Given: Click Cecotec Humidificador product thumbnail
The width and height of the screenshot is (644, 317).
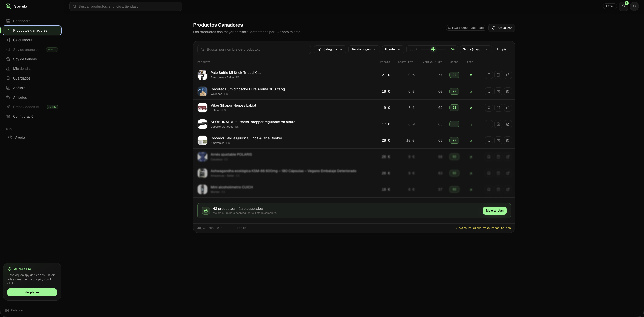Looking at the screenshot, I should (x=202, y=91).
